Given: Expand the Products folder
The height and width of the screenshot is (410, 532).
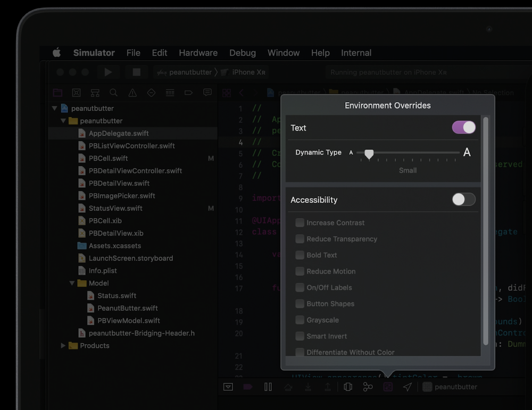Looking at the screenshot, I should click(63, 346).
